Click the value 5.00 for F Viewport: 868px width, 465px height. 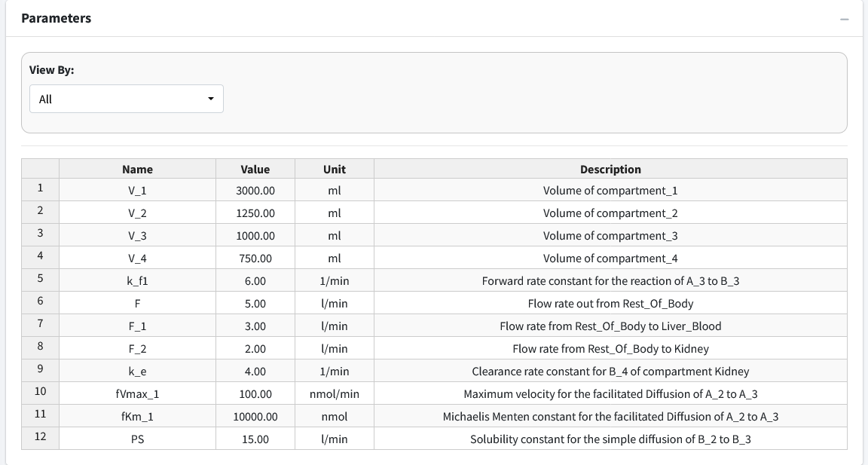tap(255, 304)
